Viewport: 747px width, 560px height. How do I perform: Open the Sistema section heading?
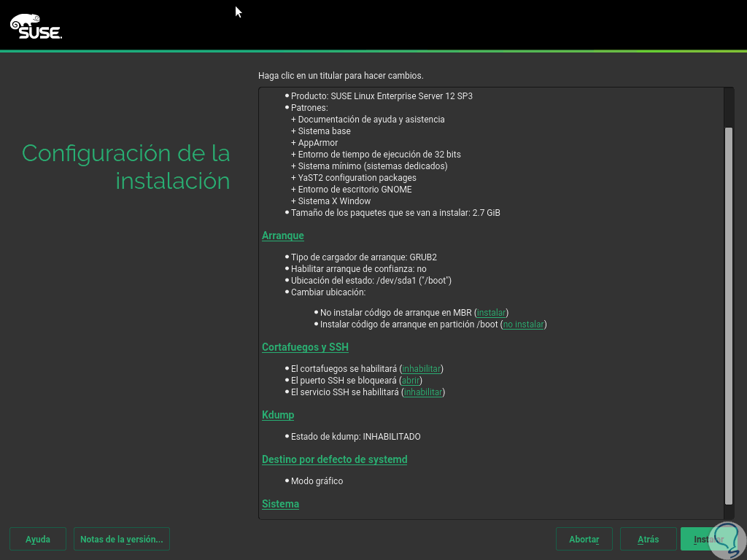280,504
